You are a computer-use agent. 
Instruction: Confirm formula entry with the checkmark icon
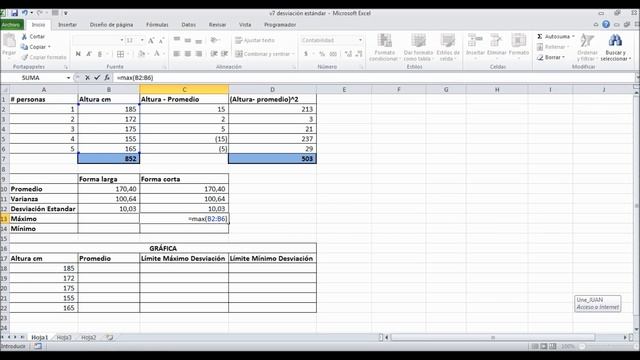(97, 78)
